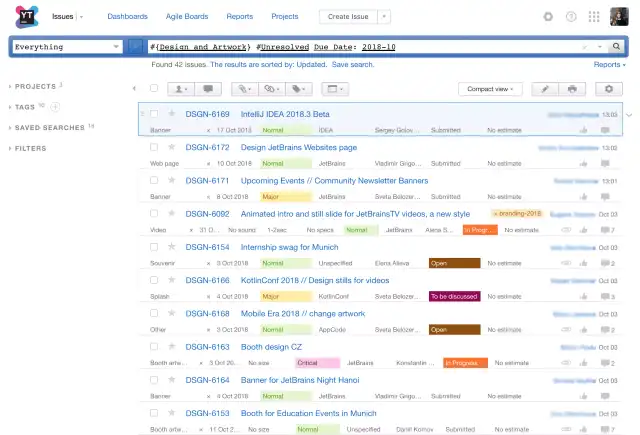640x435 pixels.
Task: Expand the Projects sidebar section
Action: pyautogui.click(x=35, y=87)
